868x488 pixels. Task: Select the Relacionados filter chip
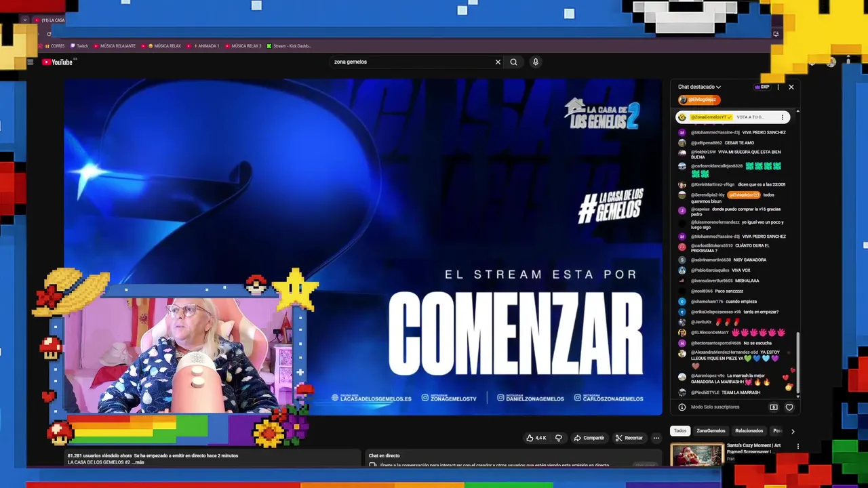[x=749, y=431]
